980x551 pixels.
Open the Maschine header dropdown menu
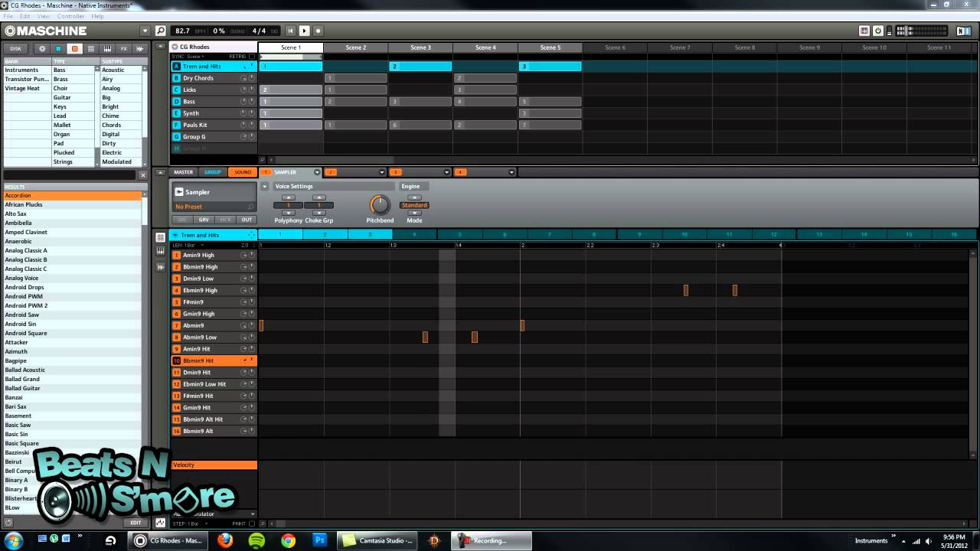coord(145,31)
